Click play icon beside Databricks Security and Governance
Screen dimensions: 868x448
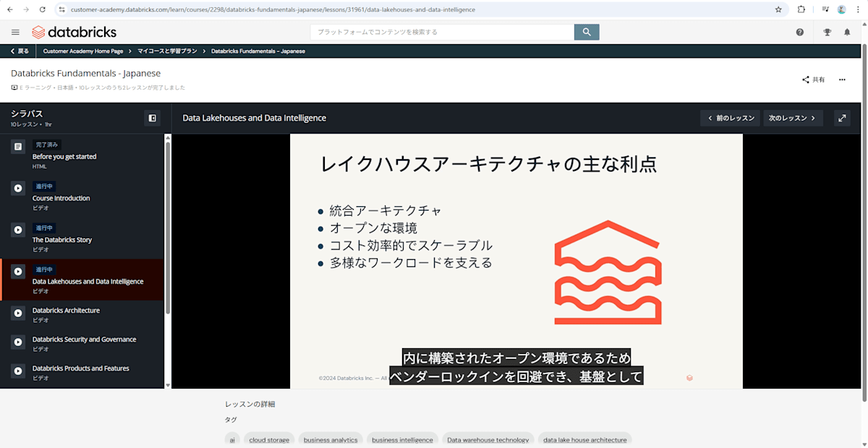click(18, 342)
